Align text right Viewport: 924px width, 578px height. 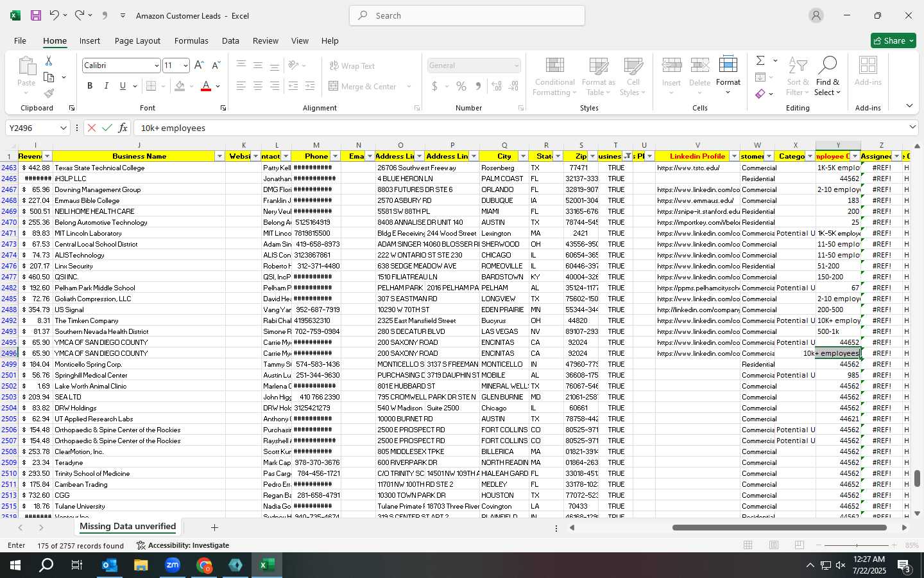[x=275, y=86]
